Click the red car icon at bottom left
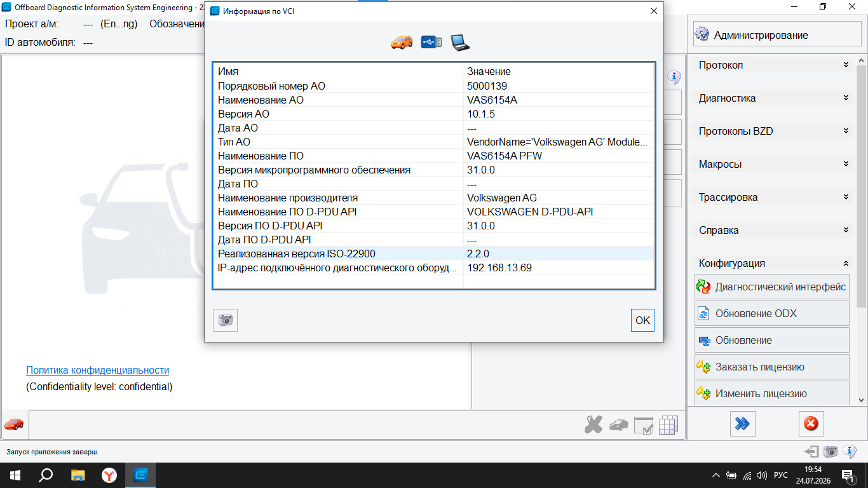868x488 pixels. pyautogui.click(x=14, y=424)
